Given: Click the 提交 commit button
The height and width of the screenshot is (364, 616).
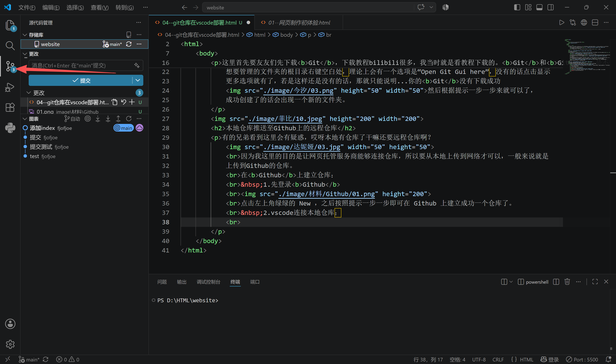Looking at the screenshot, I should (80, 80).
